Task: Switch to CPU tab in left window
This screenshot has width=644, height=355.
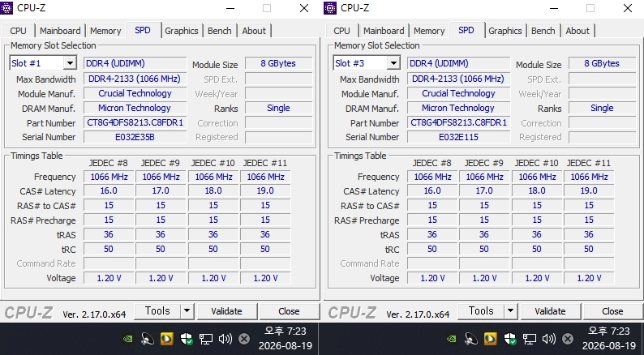Action: tap(19, 31)
